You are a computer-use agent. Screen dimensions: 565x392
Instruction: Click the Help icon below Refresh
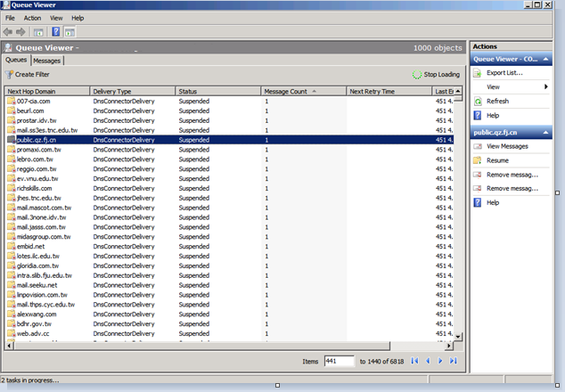[x=478, y=115]
